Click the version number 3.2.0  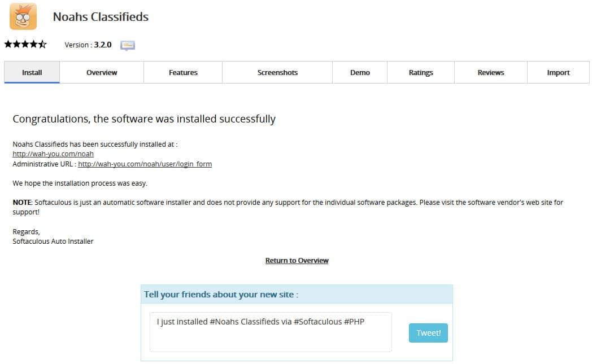(x=103, y=45)
